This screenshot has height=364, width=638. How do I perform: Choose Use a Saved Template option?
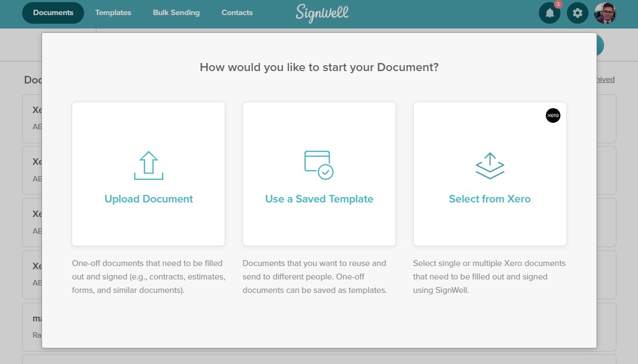click(x=319, y=174)
